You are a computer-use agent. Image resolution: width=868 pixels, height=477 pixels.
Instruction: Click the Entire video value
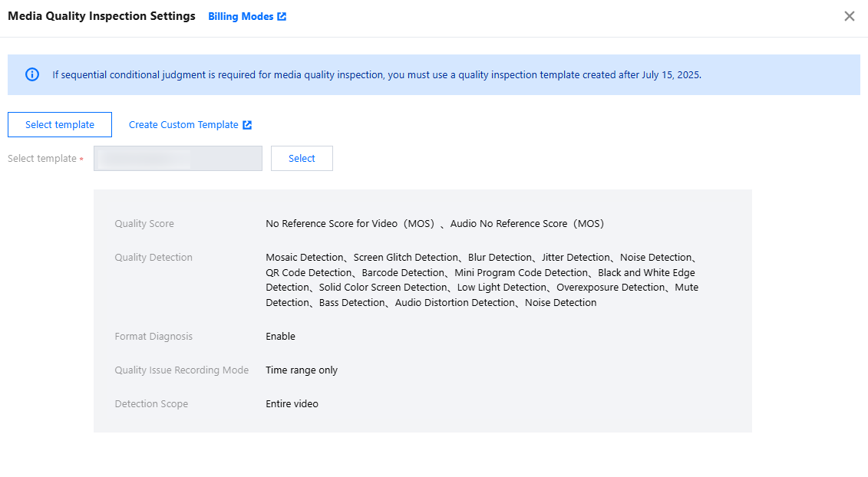pyautogui.click(x=292, y=404)
